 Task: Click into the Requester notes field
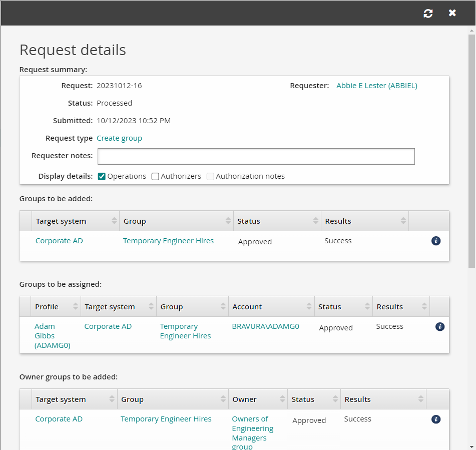pos(256,156)
